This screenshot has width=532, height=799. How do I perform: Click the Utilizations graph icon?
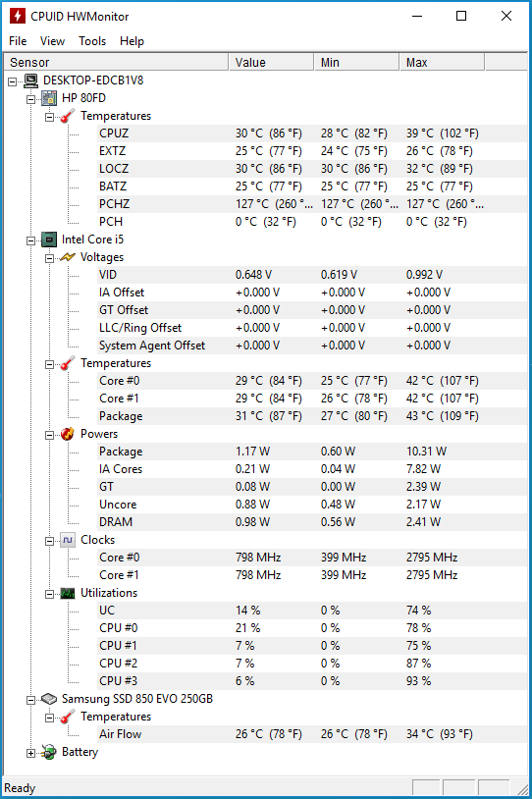pos(68,593)
